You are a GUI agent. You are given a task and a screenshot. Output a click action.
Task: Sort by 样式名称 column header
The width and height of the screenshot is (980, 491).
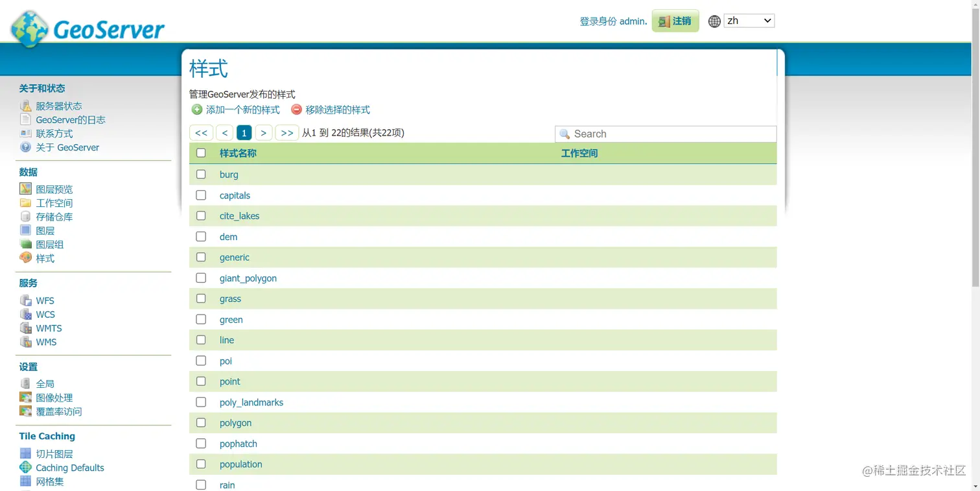pos(238,153)
